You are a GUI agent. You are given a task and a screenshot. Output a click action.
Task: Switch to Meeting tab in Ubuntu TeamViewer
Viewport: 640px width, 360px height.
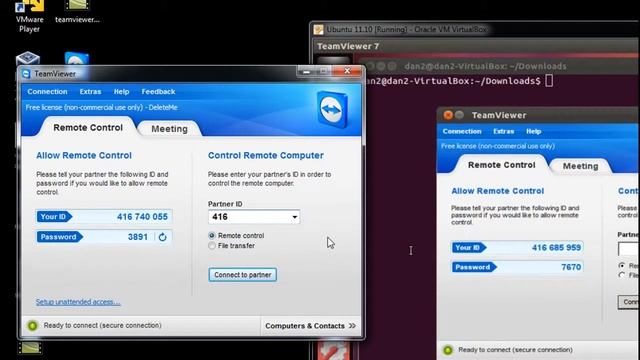(580, 166)
